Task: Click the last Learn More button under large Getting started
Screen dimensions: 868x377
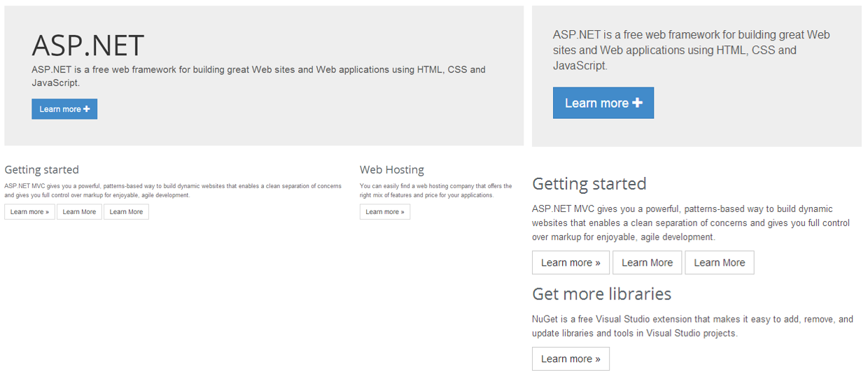Action: point(719,262)
